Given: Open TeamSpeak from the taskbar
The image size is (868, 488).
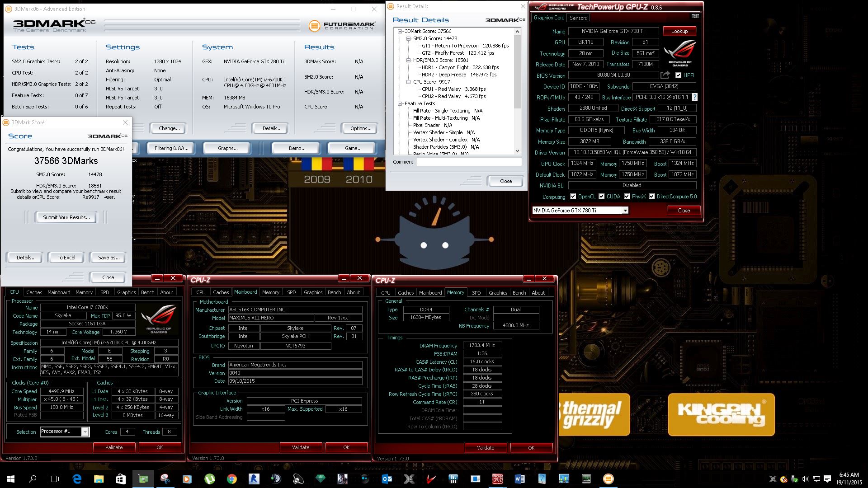Looking at the screenshot, I should point(276,479).
